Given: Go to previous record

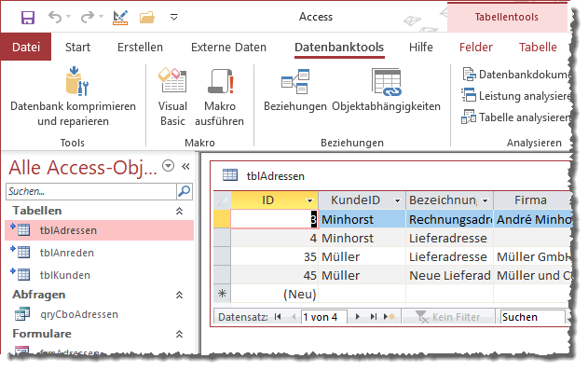Looking at the screenshot, I should (x=294, y=317).
